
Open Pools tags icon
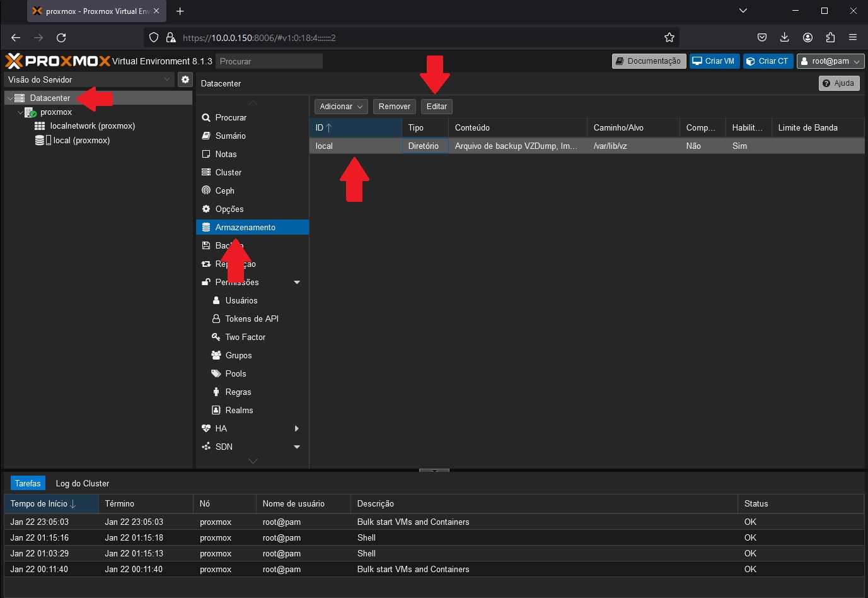click(x=216, y=373)
